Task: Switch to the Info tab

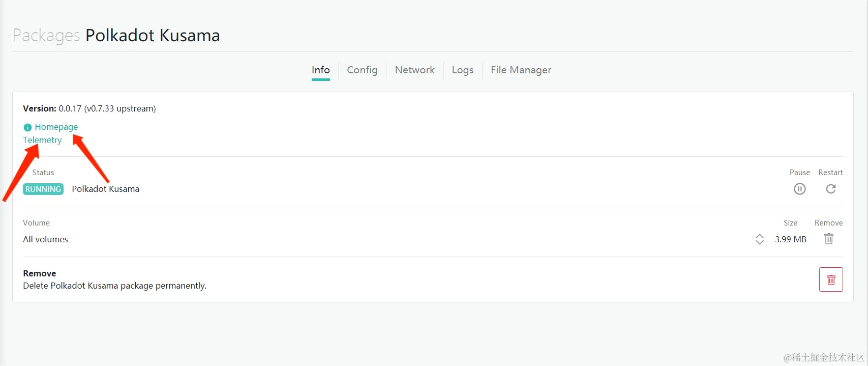Action: click(x=321, y=70)
